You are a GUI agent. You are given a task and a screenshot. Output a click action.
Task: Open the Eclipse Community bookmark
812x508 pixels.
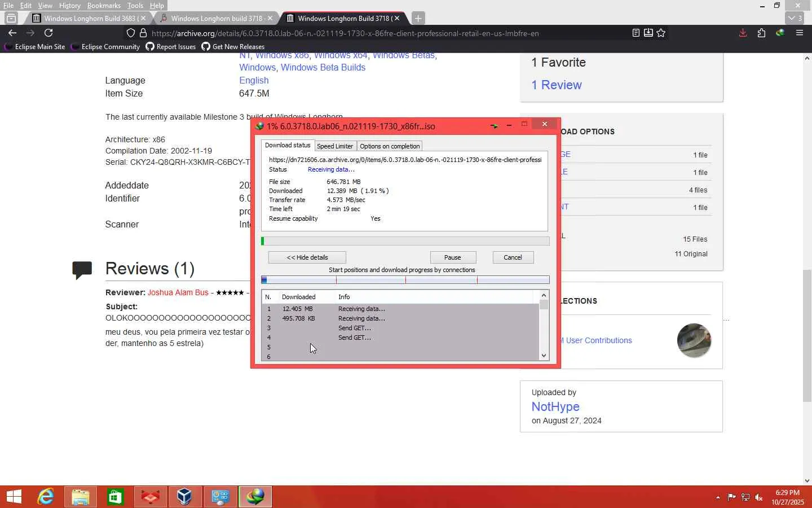105,47
